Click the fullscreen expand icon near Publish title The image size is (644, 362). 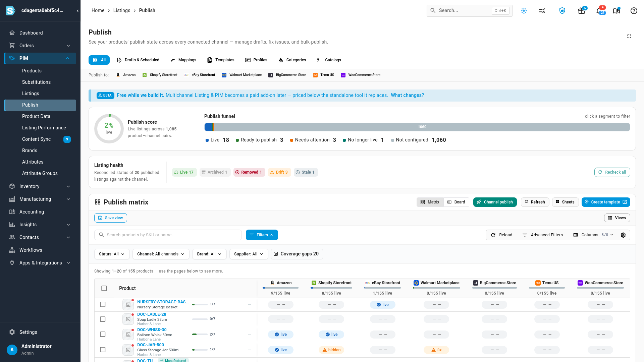coord(629,36)
